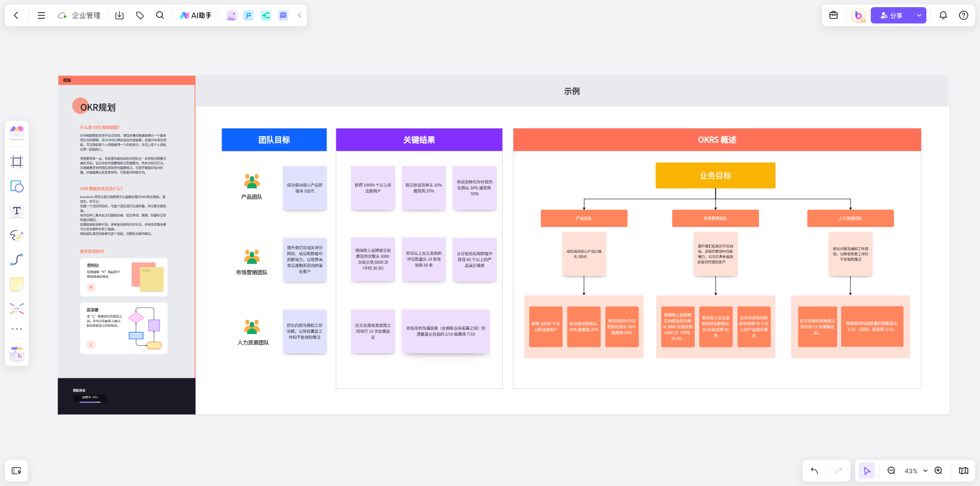The width and height of the screenshot is (980, 486).
Task: Select the 产品团队 team icon
Action: (x=252, y=181)
